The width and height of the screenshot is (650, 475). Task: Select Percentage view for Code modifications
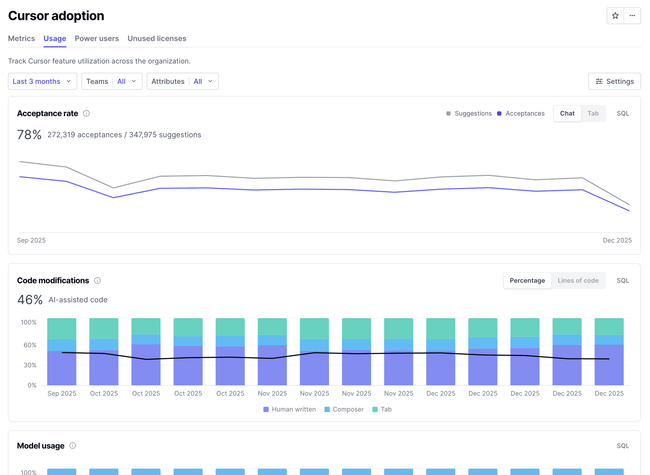tap(527, 281)
